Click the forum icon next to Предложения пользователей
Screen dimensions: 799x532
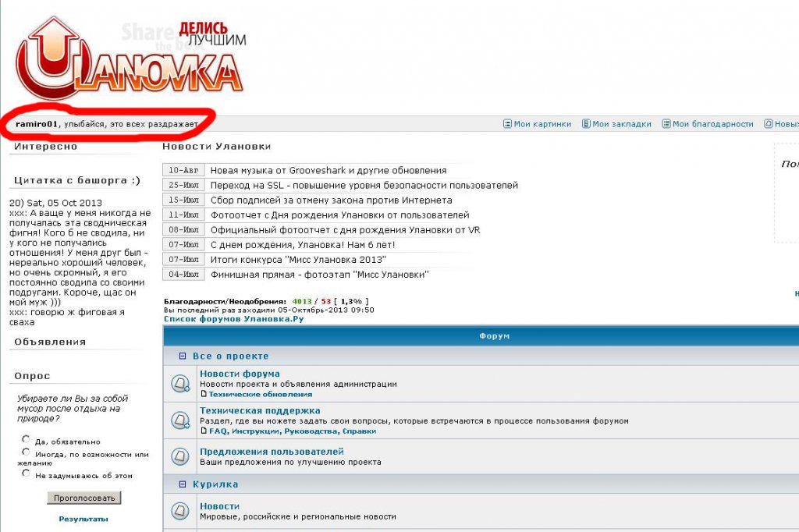click(180, 456)
